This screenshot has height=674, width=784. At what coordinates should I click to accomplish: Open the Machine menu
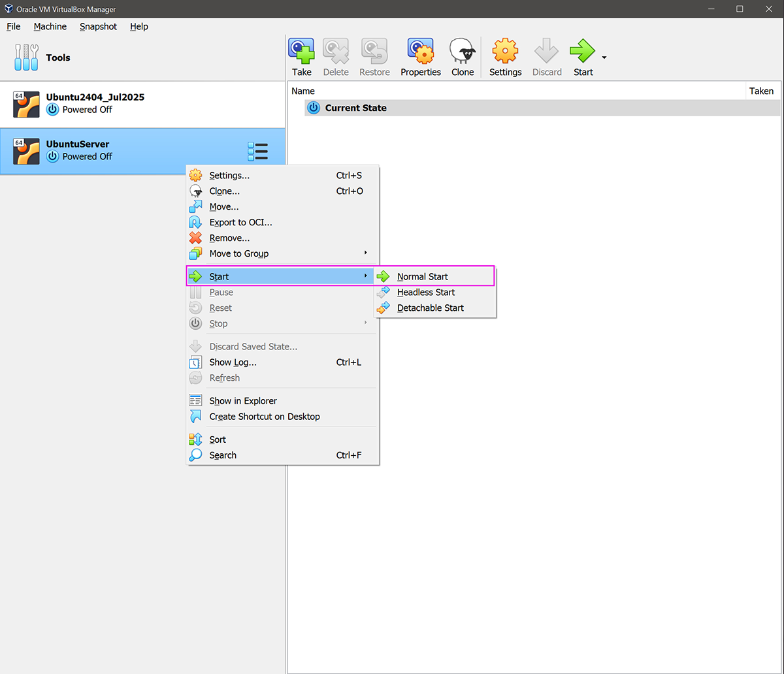[x=50, y=27]
